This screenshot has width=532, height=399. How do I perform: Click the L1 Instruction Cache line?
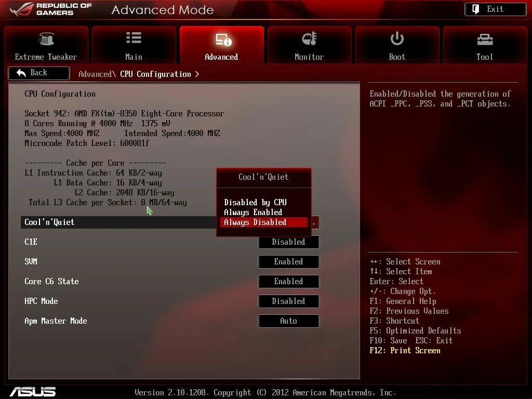(94, 172)
